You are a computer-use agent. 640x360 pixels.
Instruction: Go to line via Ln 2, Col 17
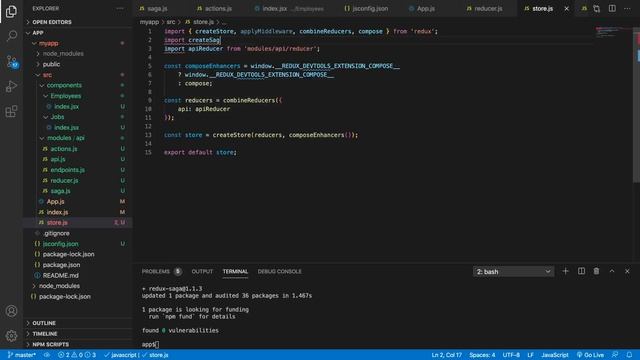point(447,355)
